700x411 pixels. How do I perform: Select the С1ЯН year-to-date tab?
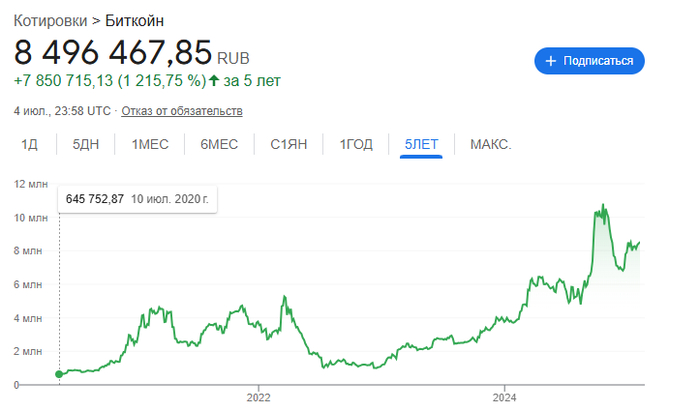pos(288,145)
